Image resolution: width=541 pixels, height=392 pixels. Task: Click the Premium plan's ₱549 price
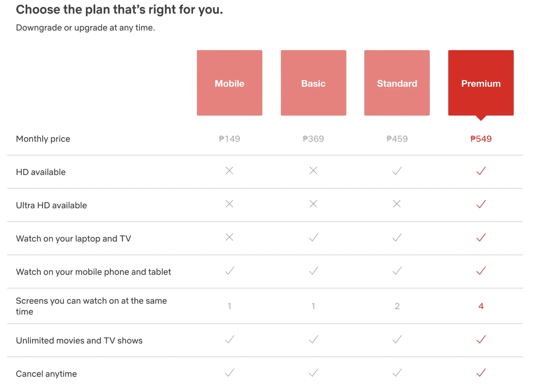tap(481, 139)
